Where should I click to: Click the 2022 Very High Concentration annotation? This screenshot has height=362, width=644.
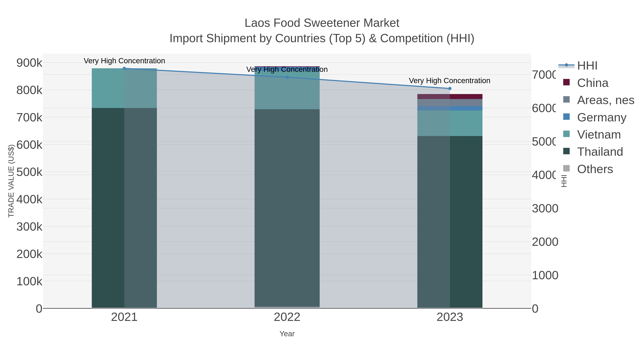(287, 69)
